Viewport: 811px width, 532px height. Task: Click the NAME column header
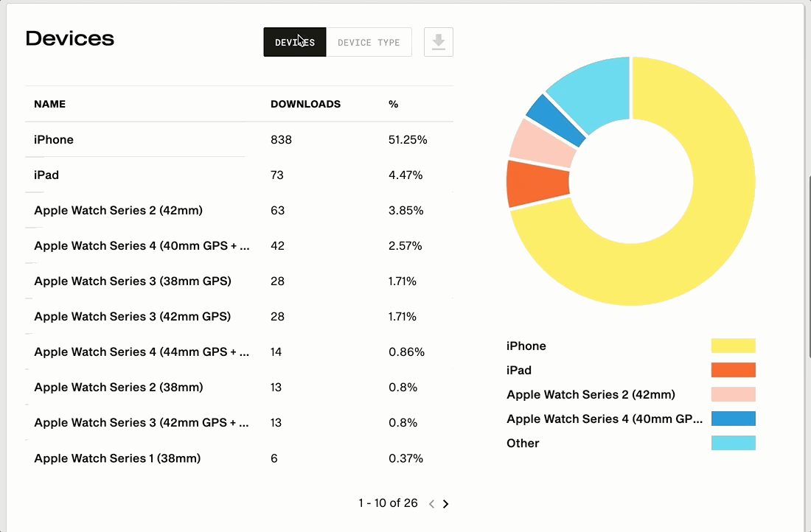point(49,104)
